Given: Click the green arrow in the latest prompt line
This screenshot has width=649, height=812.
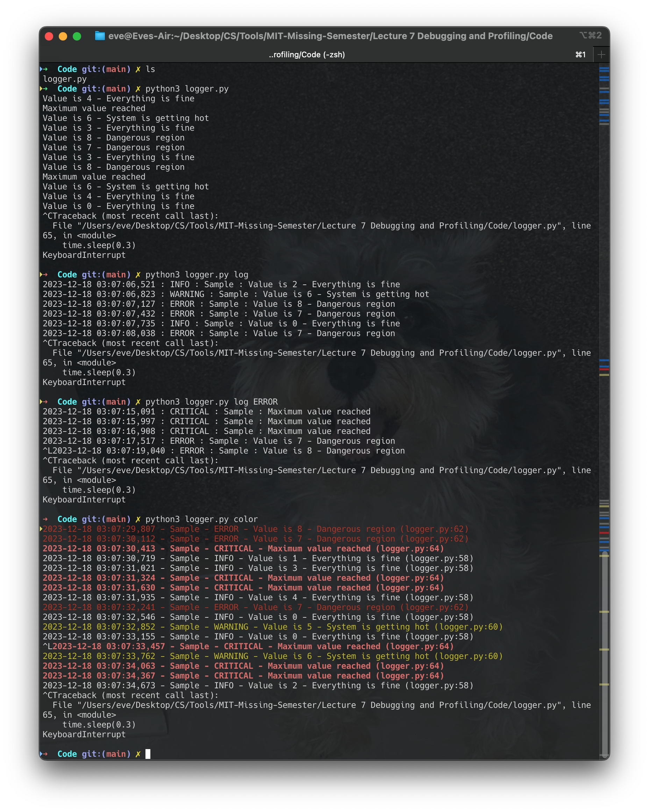Looking at the screenshot, I should (45, 754).
